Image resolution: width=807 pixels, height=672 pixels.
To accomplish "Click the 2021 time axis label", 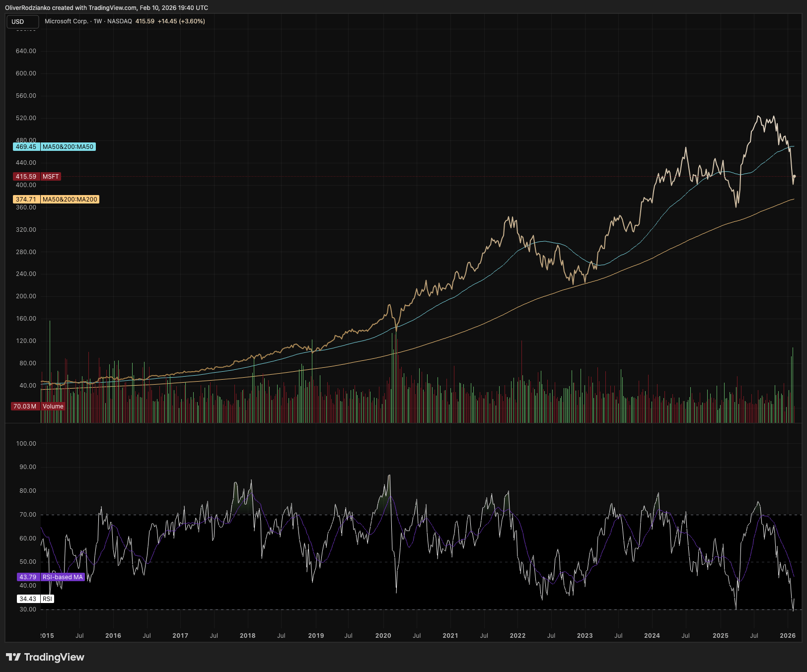I will [450, 636].
